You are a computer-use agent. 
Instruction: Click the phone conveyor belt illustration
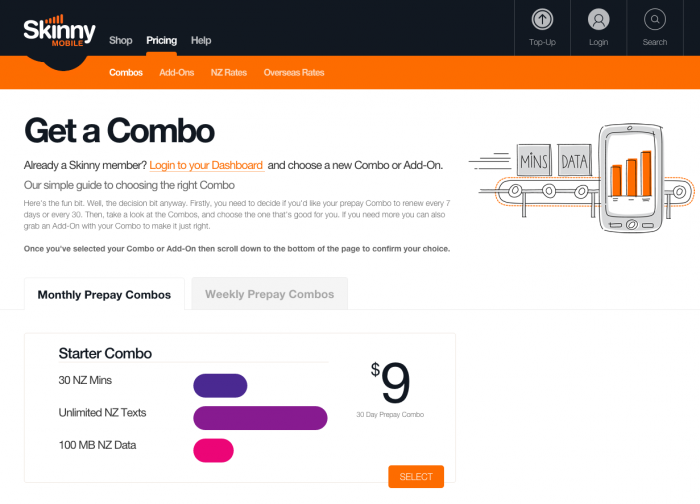(x=581, y=178)
